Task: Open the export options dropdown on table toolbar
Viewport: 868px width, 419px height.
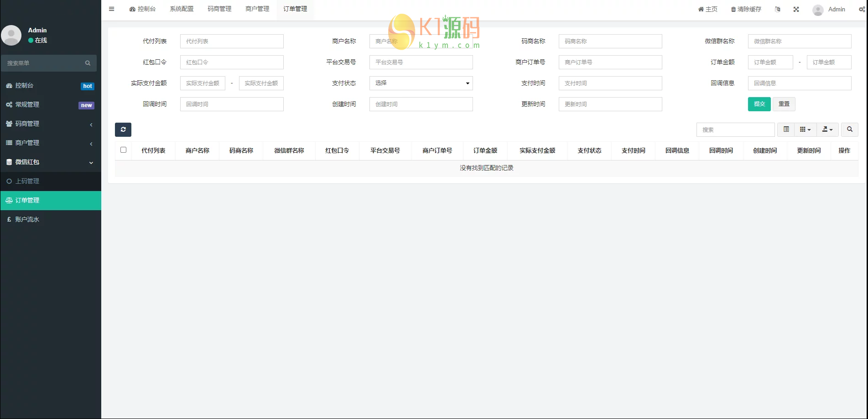Action: tap(827, 129)
